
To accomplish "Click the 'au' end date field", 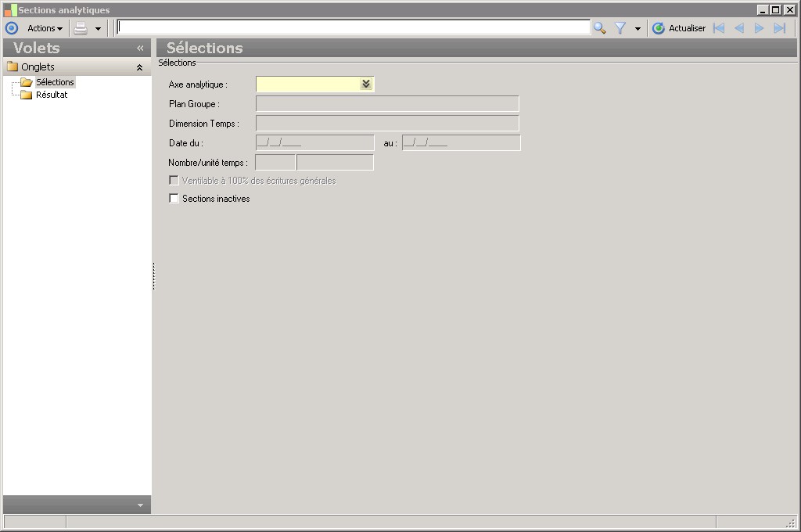I will [x=462, y=142].
